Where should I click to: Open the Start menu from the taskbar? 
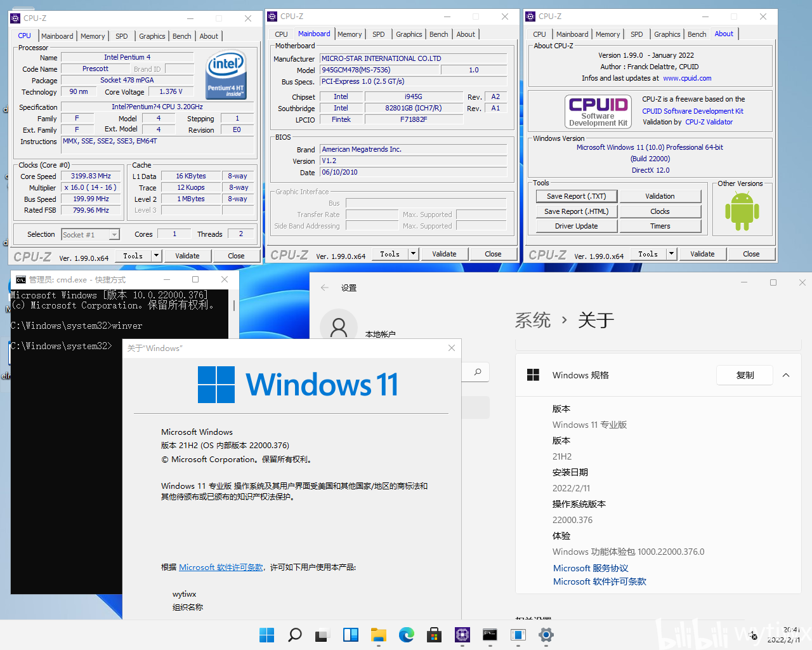click(x=267, y=635)
